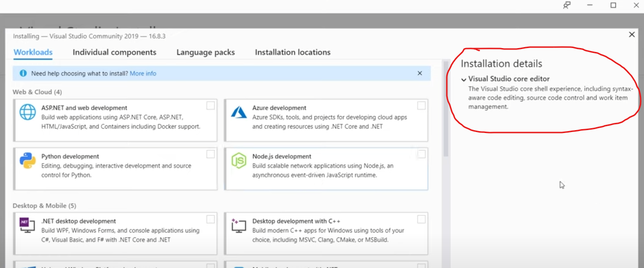Click the .NET desktop development card title
The width and height of the screenshot is (644, 268).
79,221
